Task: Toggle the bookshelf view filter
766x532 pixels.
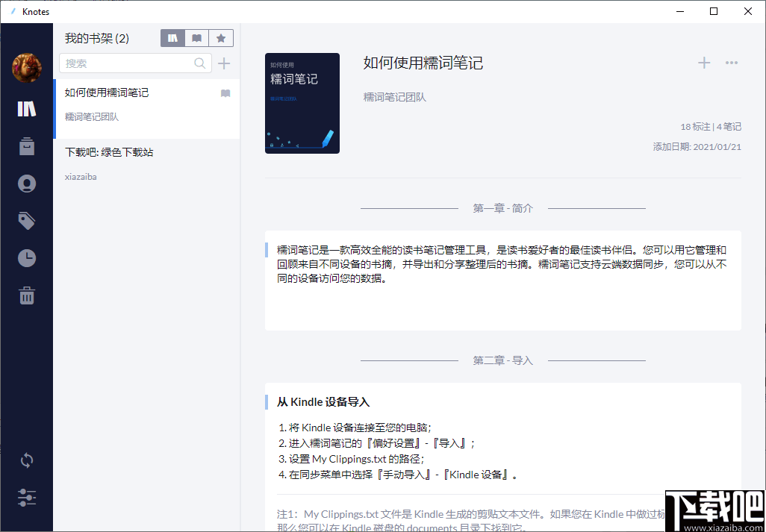Action: click(172, 37)
